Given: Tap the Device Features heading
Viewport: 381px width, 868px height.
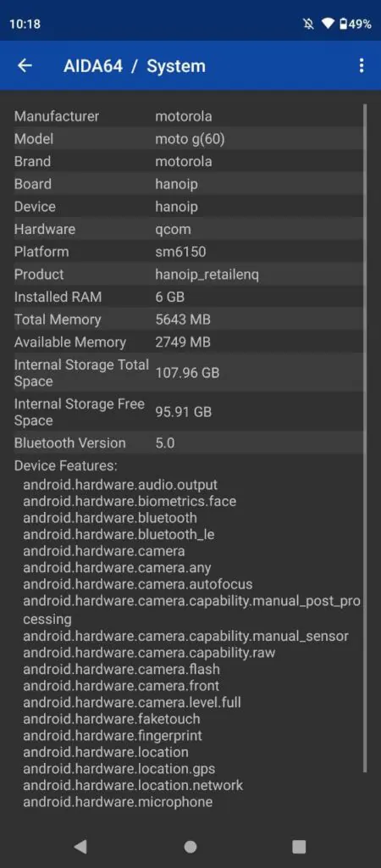Looking at the screenshot, I should (66, 465).
